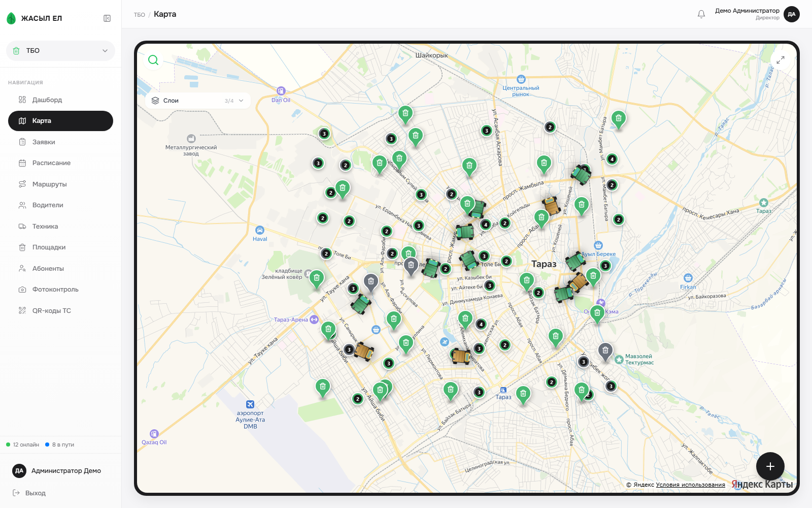The height and width of the screenshot is (508, 812).
Task: Open Заявки section
Action: pyautogui.click(x=60, y=142)
